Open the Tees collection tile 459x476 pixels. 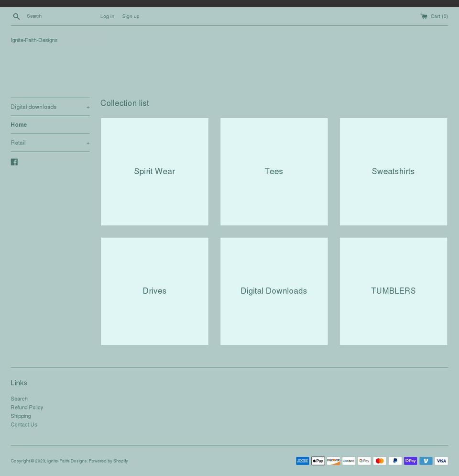tap(273, 171)
